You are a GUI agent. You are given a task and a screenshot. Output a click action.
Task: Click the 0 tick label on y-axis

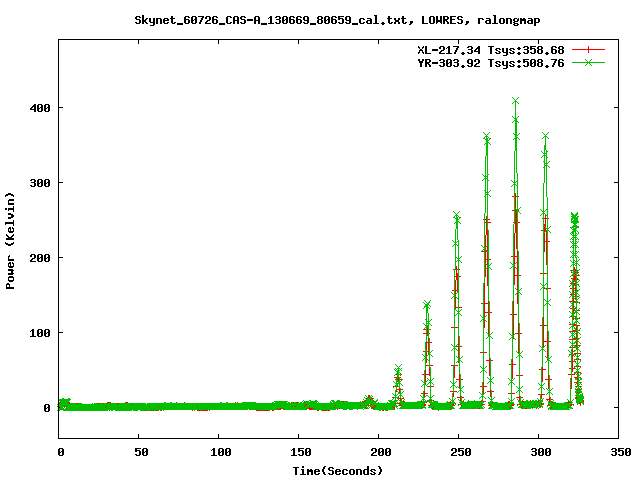[47, 408]
